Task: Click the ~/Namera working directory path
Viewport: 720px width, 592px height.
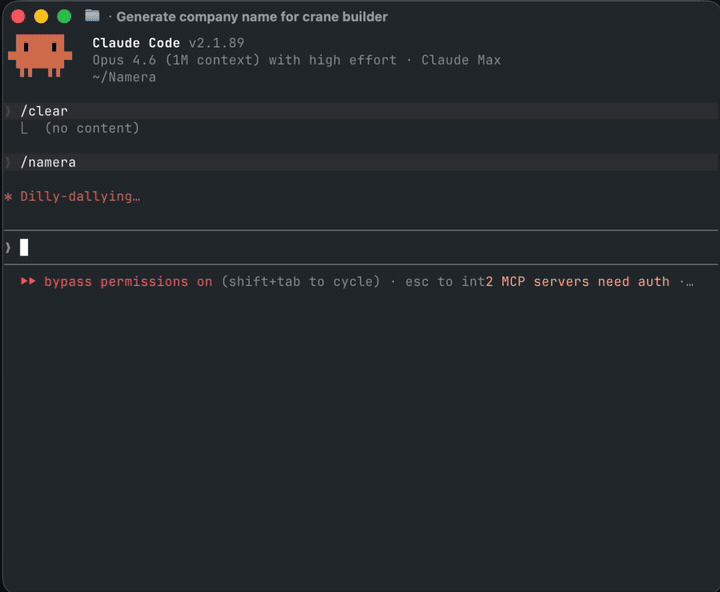Action: pyautogui.click(x=124, y=77)
